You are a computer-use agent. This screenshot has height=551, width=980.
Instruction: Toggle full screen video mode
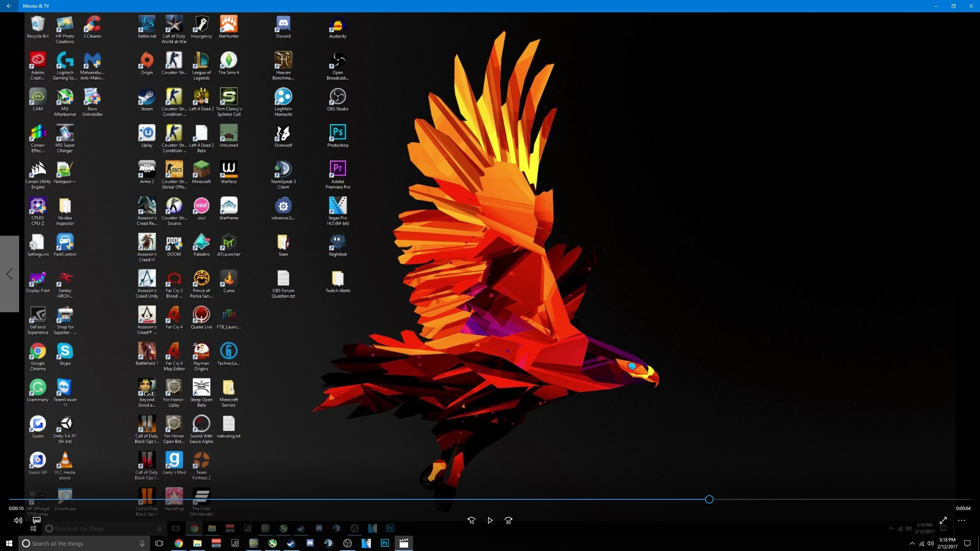pos(943,520)
